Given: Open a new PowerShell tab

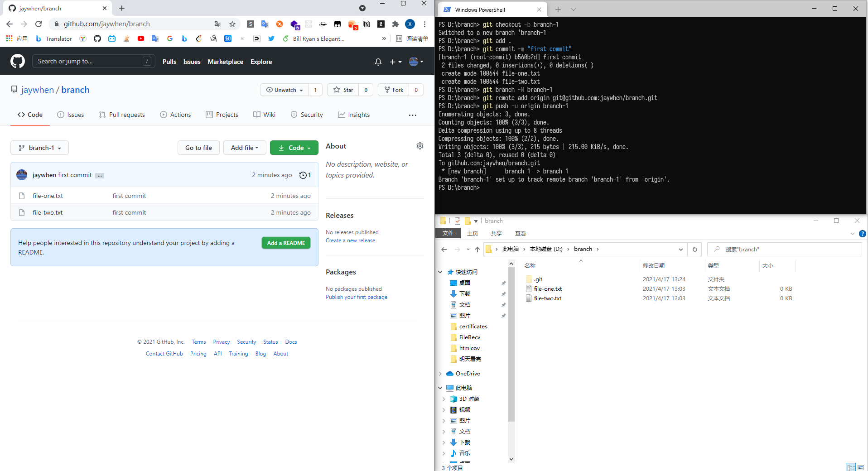Looking at the screenshot, I should click(x=558, y=10).
